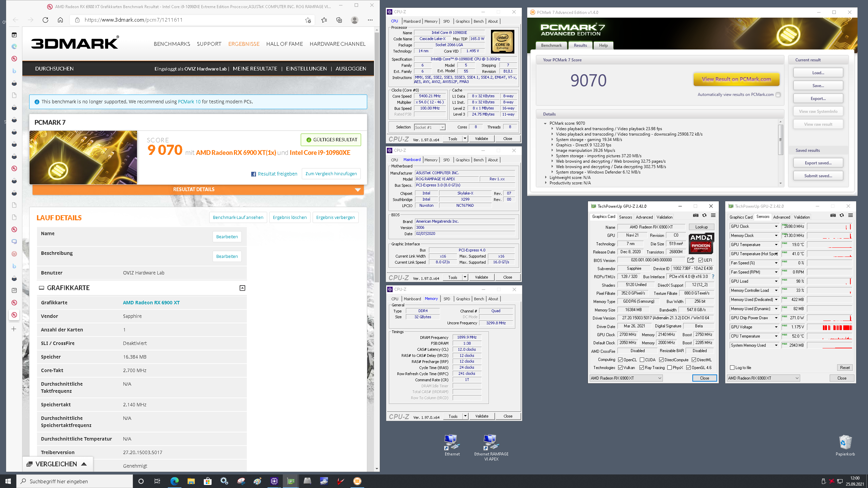Open Help tab in PCMark 7
Viewport: 868px width, 488px height.
603,45
